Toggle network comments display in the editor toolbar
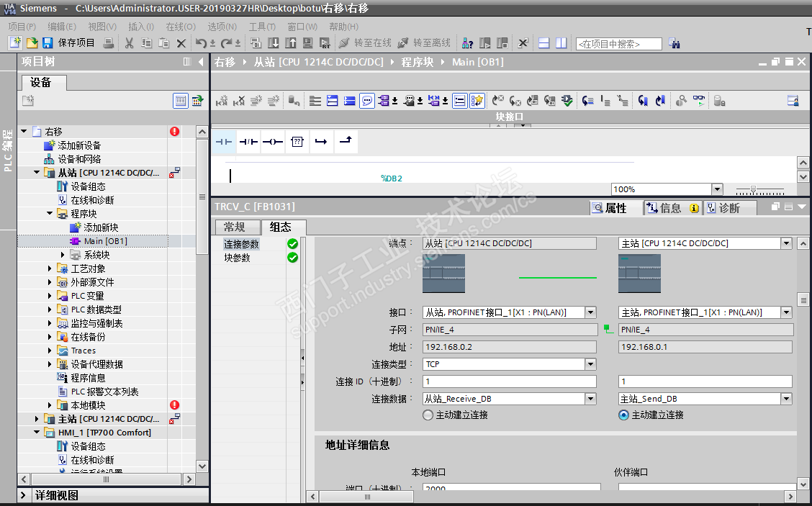 (x=368, y=101)
